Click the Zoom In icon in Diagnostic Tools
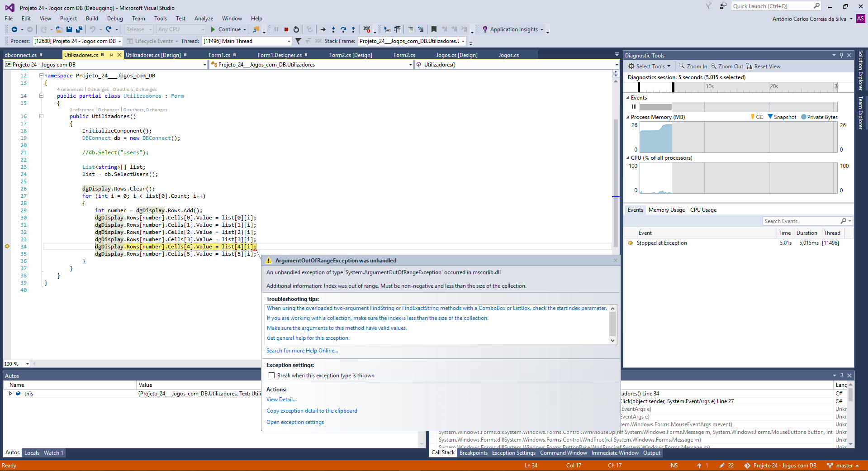 [682, 66]
